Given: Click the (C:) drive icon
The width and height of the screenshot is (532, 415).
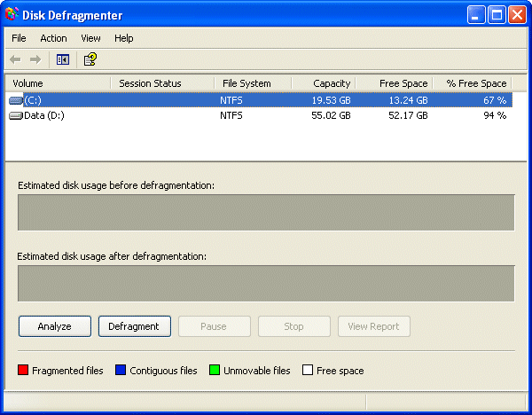Looking at the screenshot, I should (x=15, y=100).
